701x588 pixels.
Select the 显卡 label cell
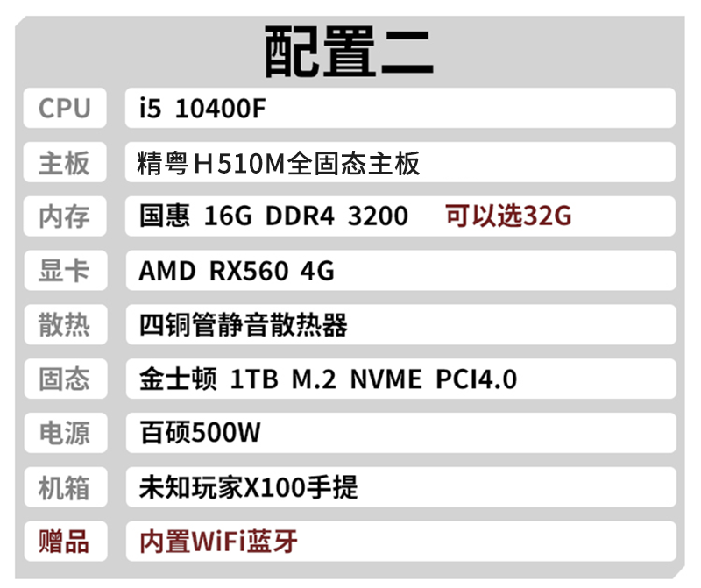[x=65, y=271]
